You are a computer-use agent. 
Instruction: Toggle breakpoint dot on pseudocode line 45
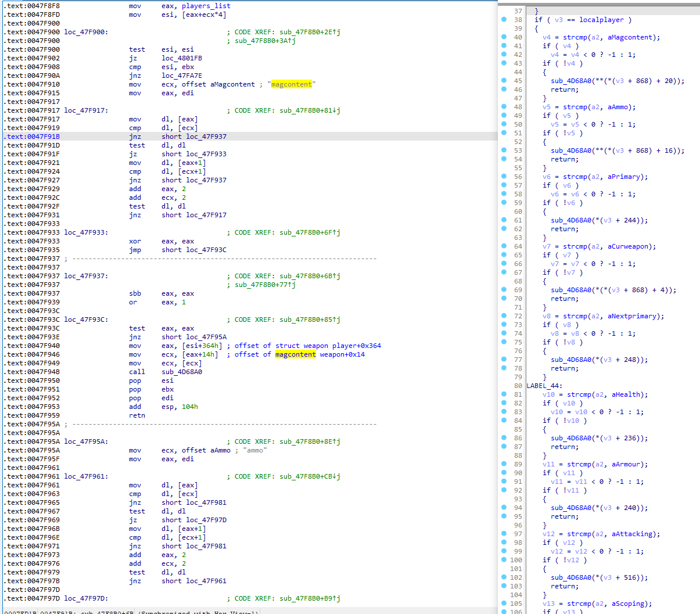[504, 81]
